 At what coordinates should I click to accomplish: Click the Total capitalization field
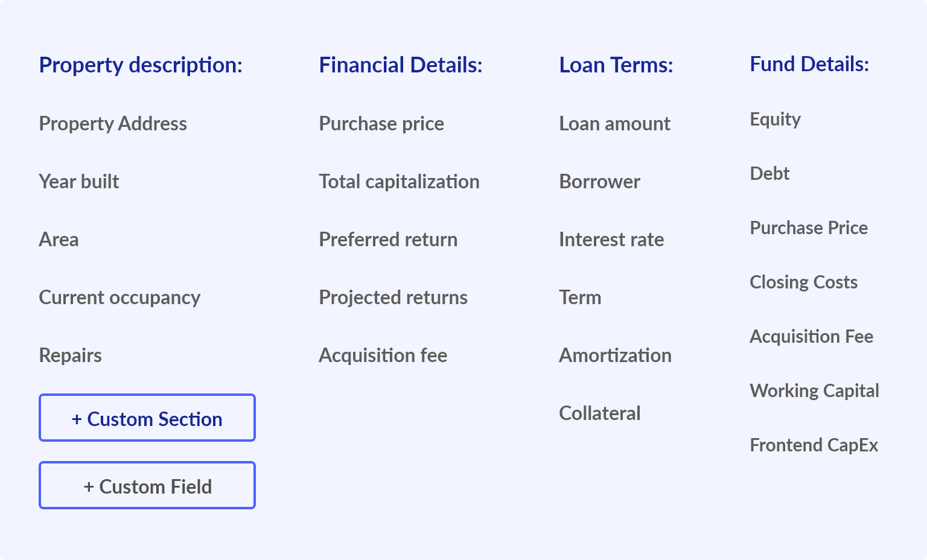coord(399,182)
